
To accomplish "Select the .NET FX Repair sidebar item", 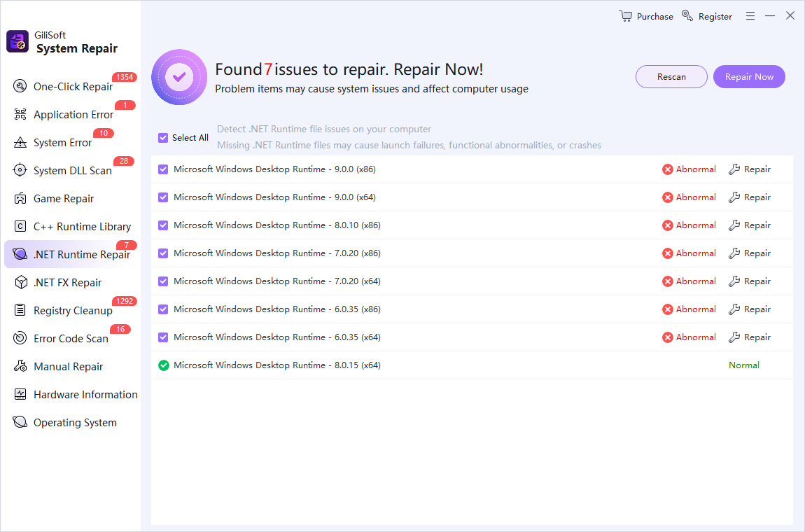I will click(x=71, y=282).
